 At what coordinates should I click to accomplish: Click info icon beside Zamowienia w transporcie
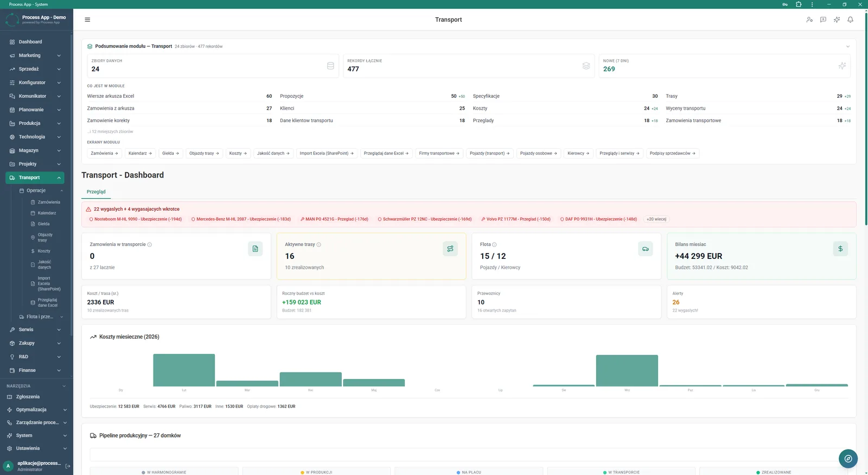pos(150,244)
